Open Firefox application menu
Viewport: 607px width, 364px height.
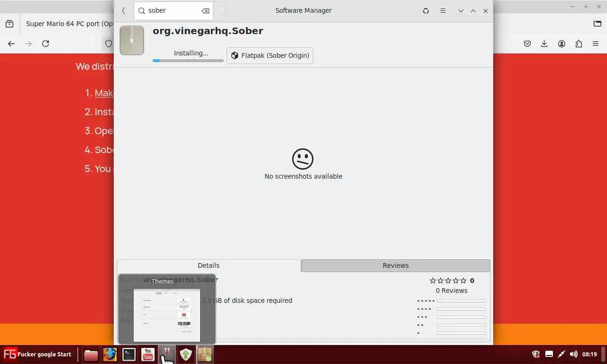pyautogui.click(x=596, y=44)
